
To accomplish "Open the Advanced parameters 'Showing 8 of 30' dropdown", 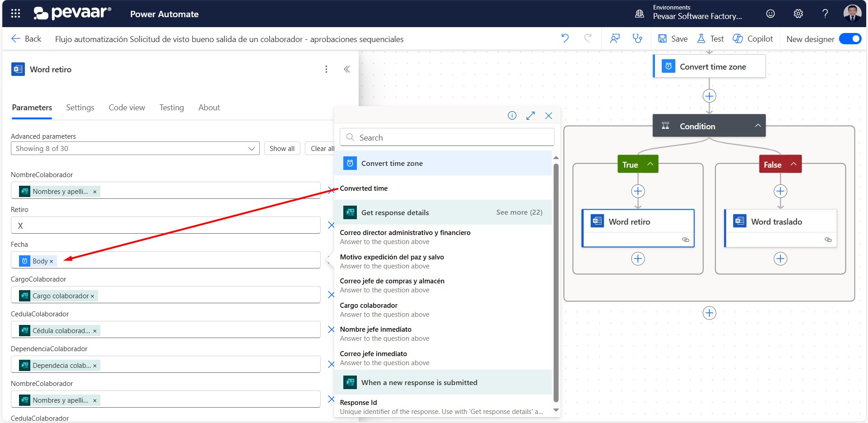I will coord(135,148).
